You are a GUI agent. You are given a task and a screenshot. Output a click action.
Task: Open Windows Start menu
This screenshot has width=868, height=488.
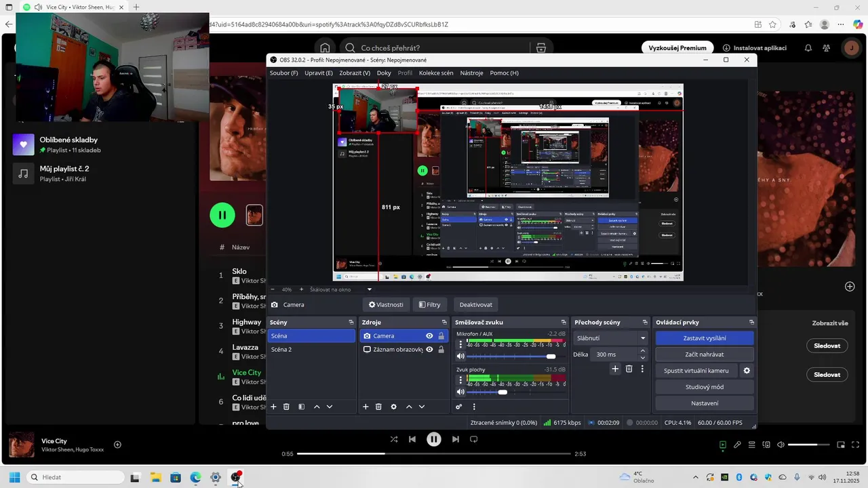tap(14, 477)
